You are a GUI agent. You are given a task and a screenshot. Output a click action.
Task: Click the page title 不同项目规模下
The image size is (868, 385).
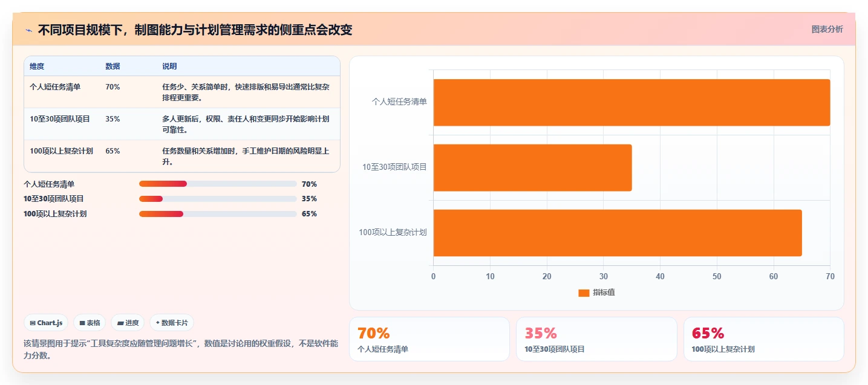(195, 30)
